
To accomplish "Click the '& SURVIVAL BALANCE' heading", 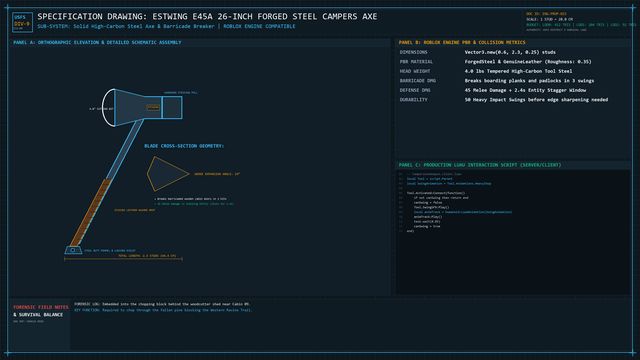I will coord(38,315).
